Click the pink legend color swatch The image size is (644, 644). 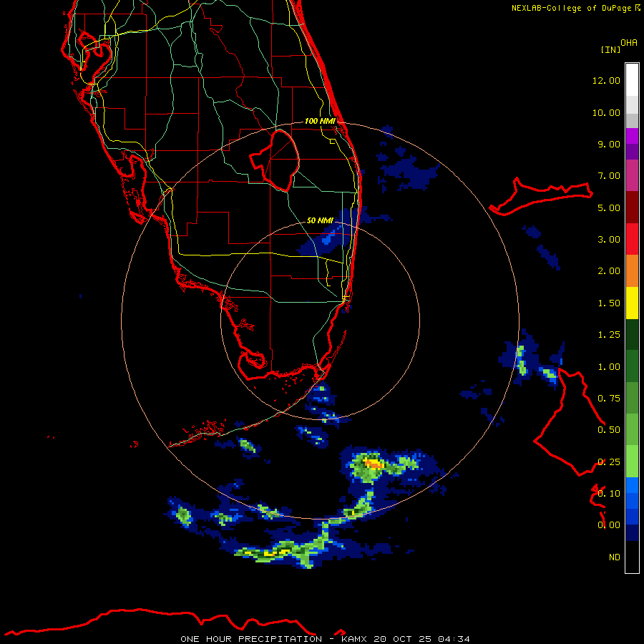[x=632, y=175]
